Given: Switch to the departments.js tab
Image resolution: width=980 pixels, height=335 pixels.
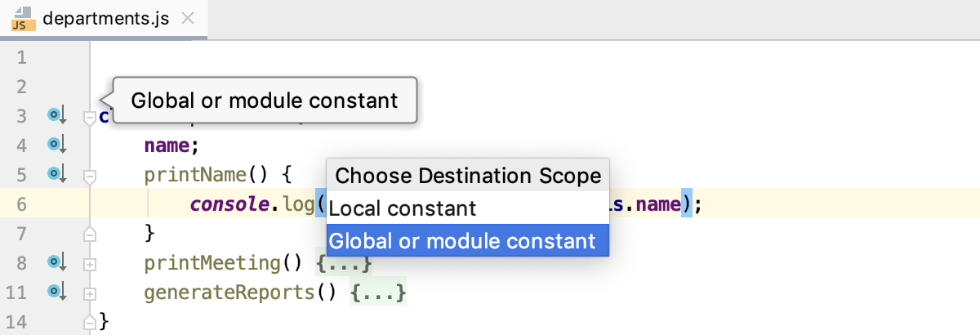Looking at the screenshot, I should coord(105,19).
